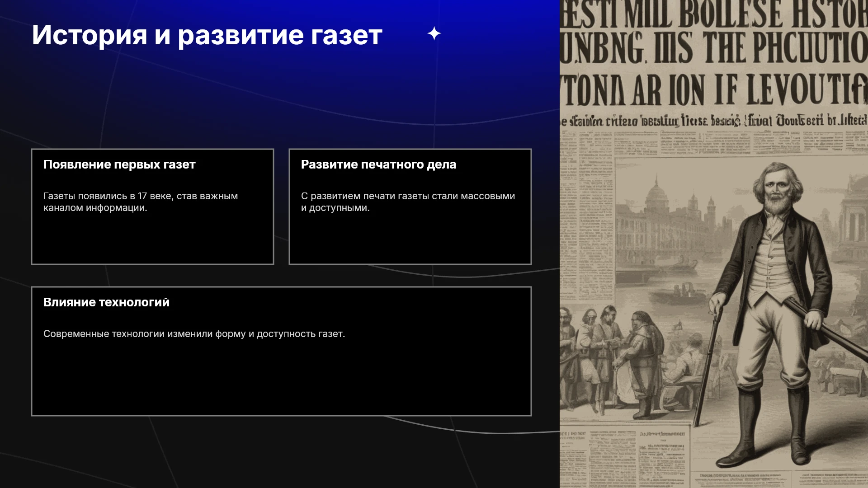Click empty area inside «Появление первых газет» card
This screenshot has width=868, height=488.
(152, 239)
